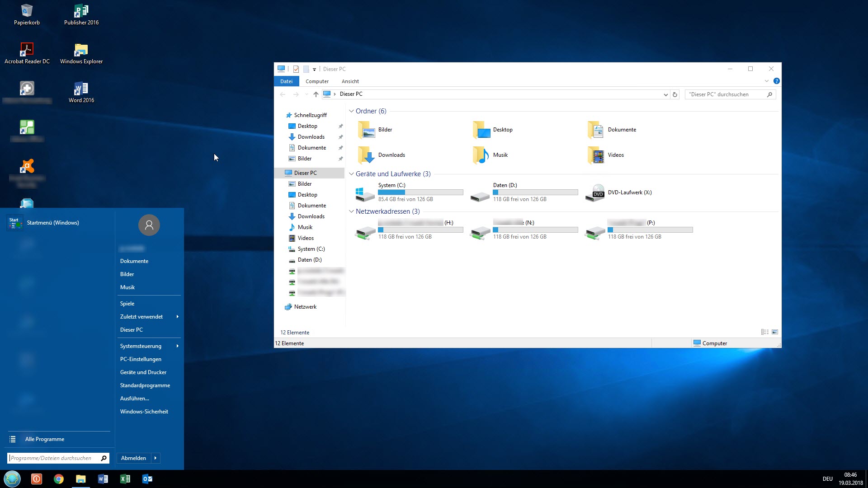
Task: Open Alle Programme in start menu
Action: (x=44, y=439)
